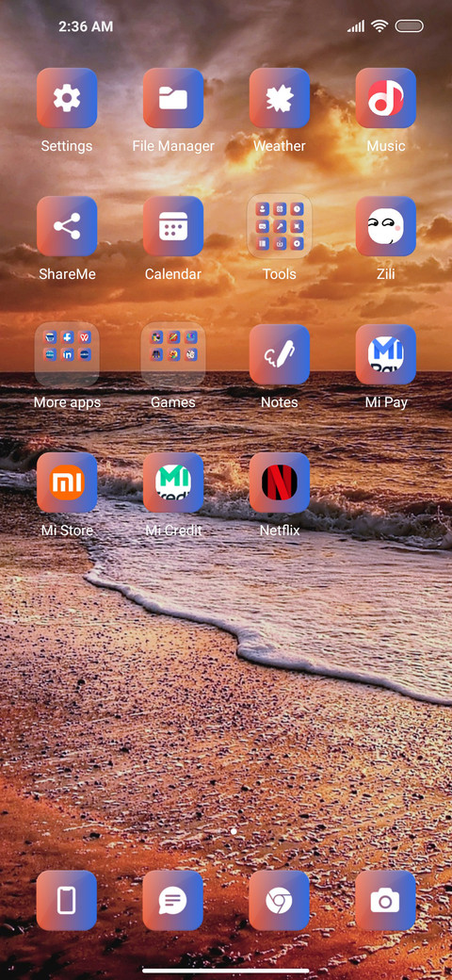Tap the "Mi Credit" label text

click(173, 531)
